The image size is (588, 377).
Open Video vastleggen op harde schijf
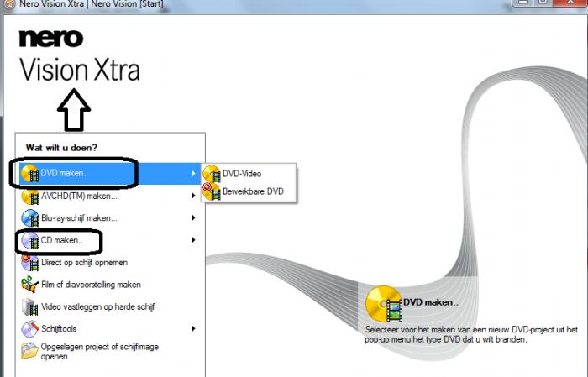(110, 307)
